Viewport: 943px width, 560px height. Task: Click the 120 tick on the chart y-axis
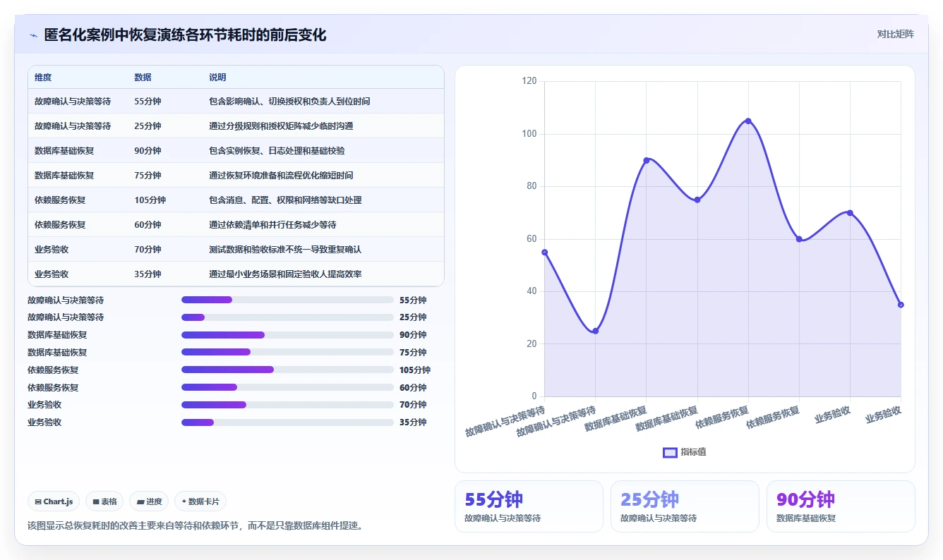click(x=529, y=82)
